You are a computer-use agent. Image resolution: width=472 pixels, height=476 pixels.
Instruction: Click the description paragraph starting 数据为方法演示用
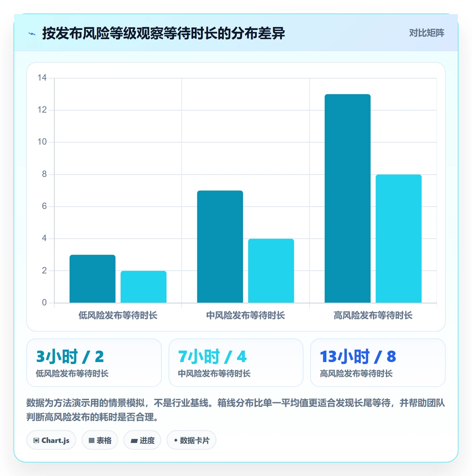236,410
